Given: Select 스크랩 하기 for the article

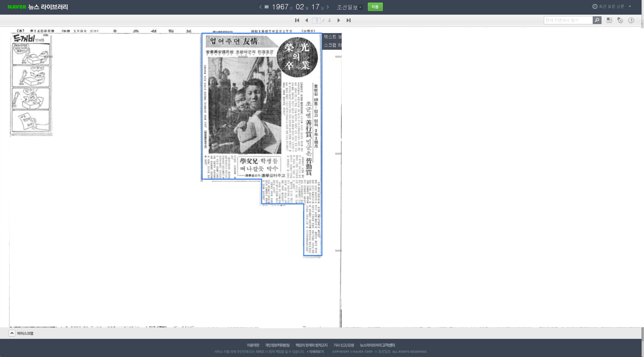Looking at the screenshot, I should pos(332,45).
